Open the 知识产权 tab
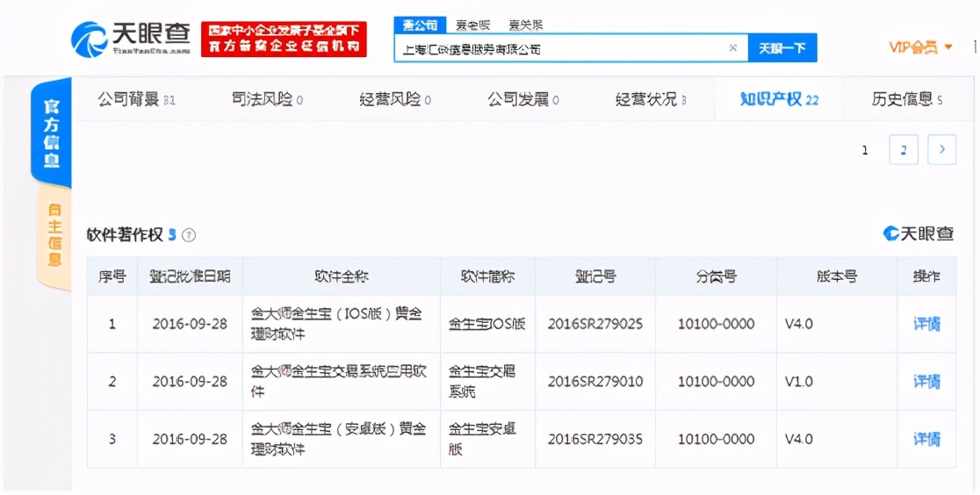This screenshot has height=495, width=980. 779,99
